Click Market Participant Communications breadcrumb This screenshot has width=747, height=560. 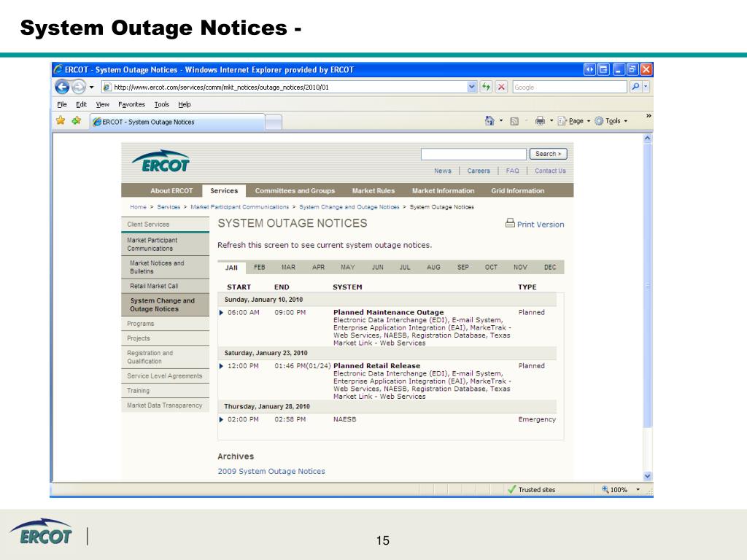[x=239, y=206]
